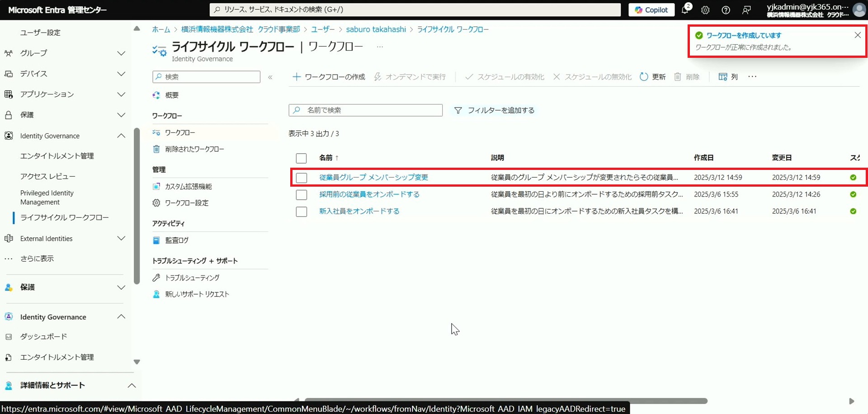Open ダッシュボード in sidebar

pyautogui.click(x=44, y=337)
